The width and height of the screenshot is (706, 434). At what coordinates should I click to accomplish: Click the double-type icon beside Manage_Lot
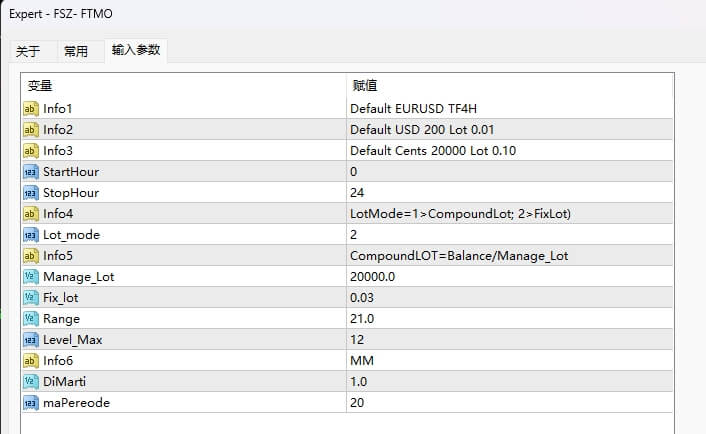coord(30,276)
